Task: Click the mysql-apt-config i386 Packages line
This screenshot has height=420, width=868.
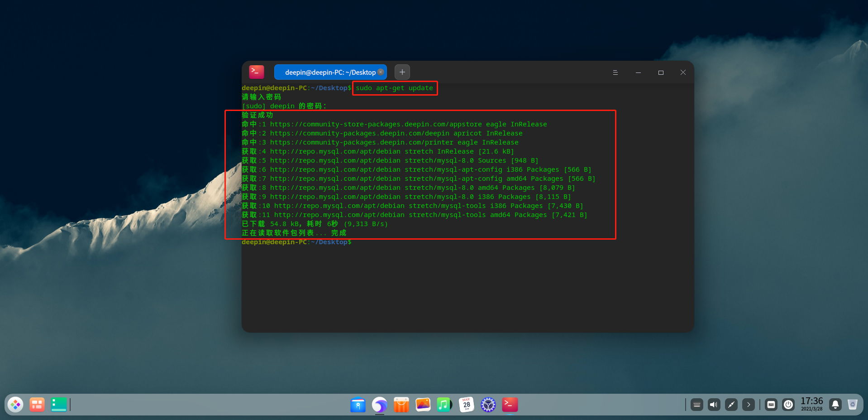Action: coord(416,169)
